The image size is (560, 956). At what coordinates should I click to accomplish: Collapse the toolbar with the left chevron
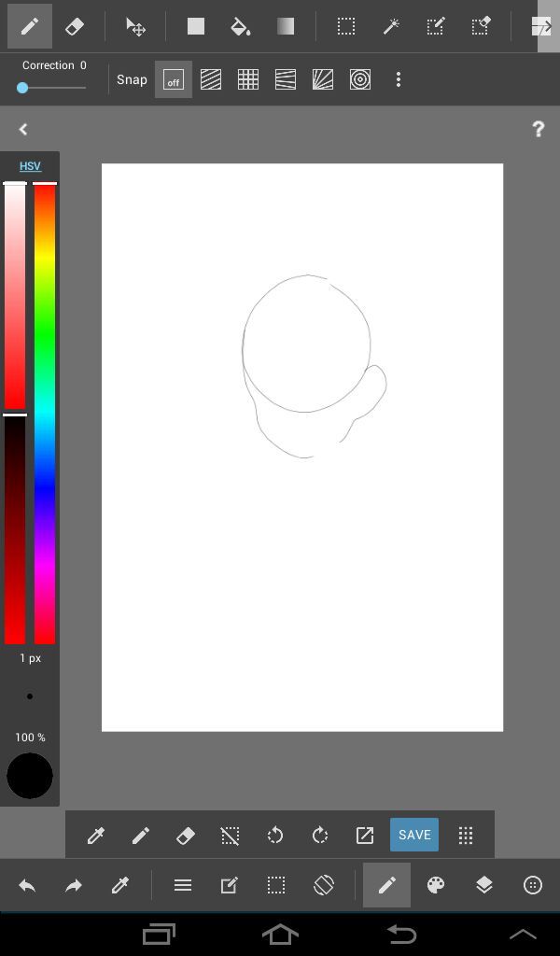click(x=23, y=129)
